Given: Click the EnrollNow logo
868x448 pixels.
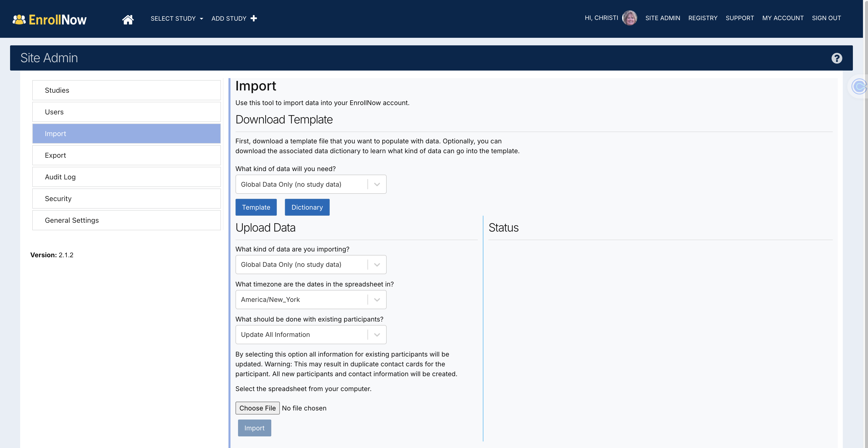Looking at the screenshot, I should coord(50,20).
